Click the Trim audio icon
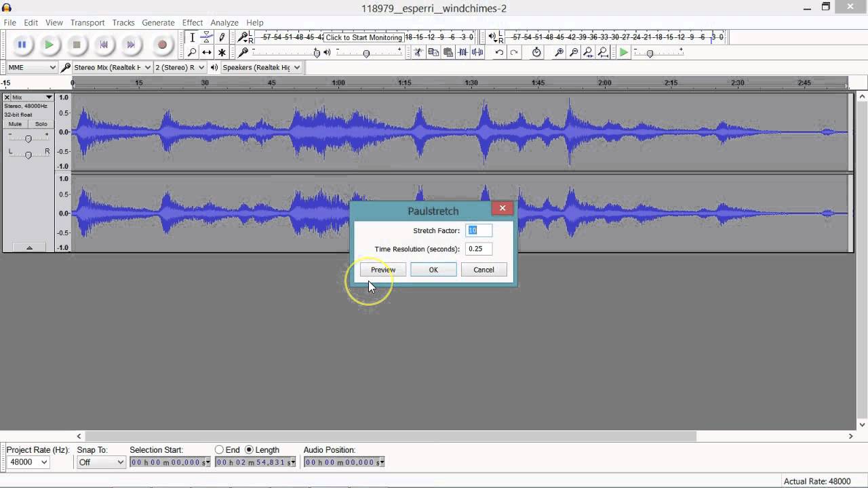This screenshot has width=868, height=488. [463, 52]
